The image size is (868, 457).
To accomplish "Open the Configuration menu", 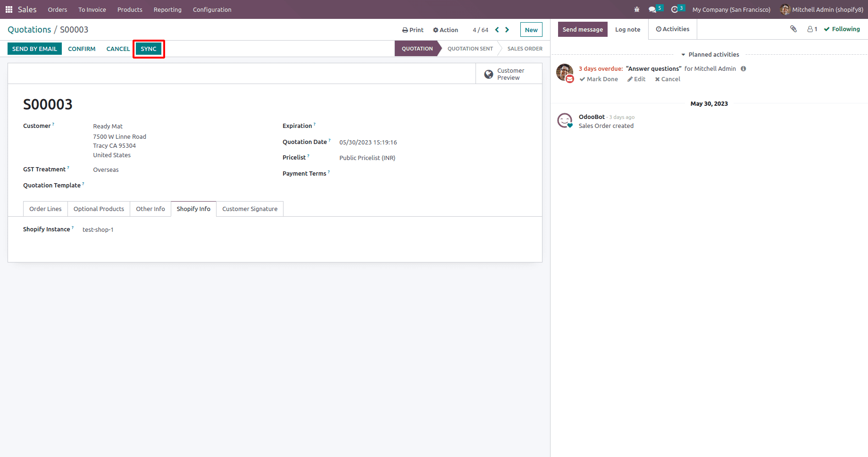I will click(x=212, y=9).
